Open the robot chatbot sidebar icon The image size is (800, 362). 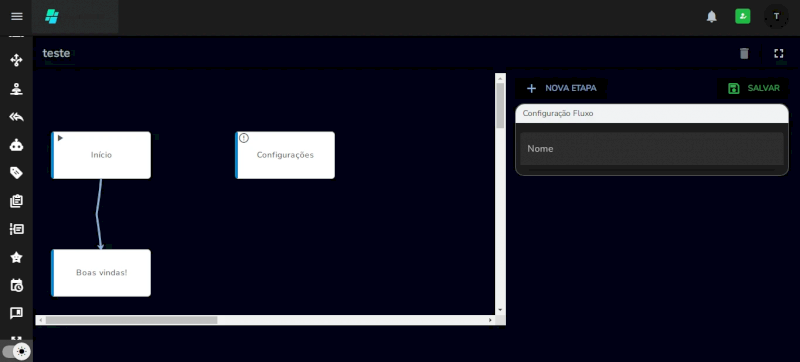tap(16, 145)
